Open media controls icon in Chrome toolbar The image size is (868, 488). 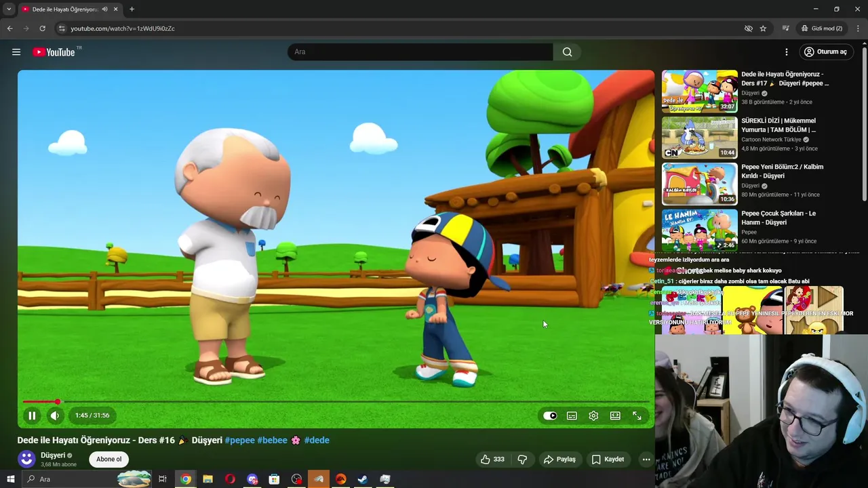785,28
